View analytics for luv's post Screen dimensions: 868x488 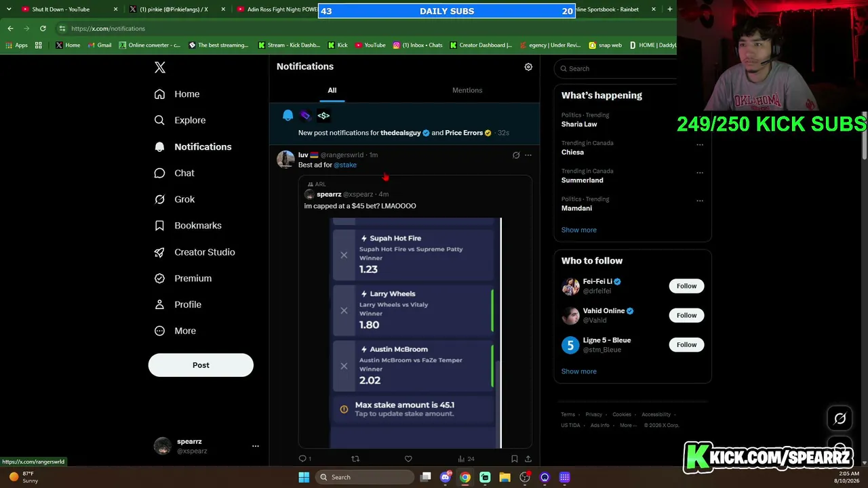pos(466,459)
